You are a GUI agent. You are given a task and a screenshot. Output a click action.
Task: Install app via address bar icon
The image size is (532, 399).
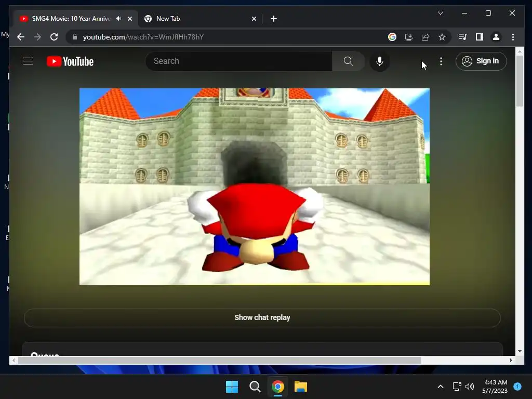pyautogui.click(x=409, y=37)
